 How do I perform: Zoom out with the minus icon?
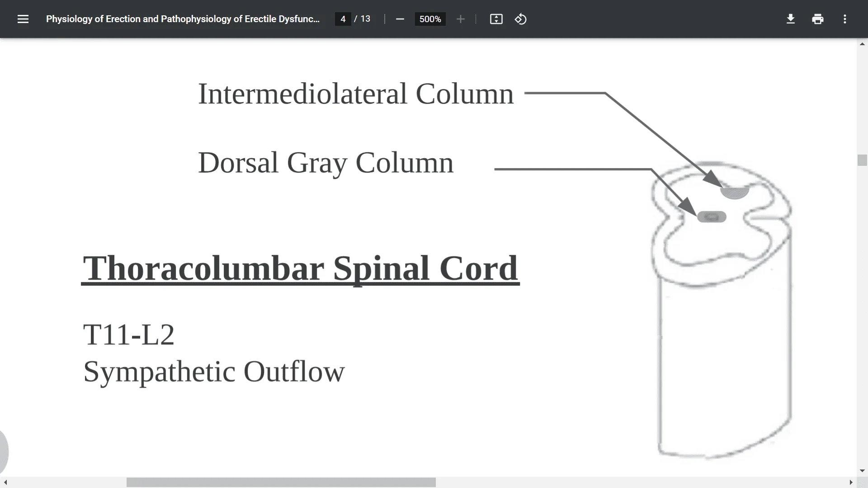[x=400, y=19]
